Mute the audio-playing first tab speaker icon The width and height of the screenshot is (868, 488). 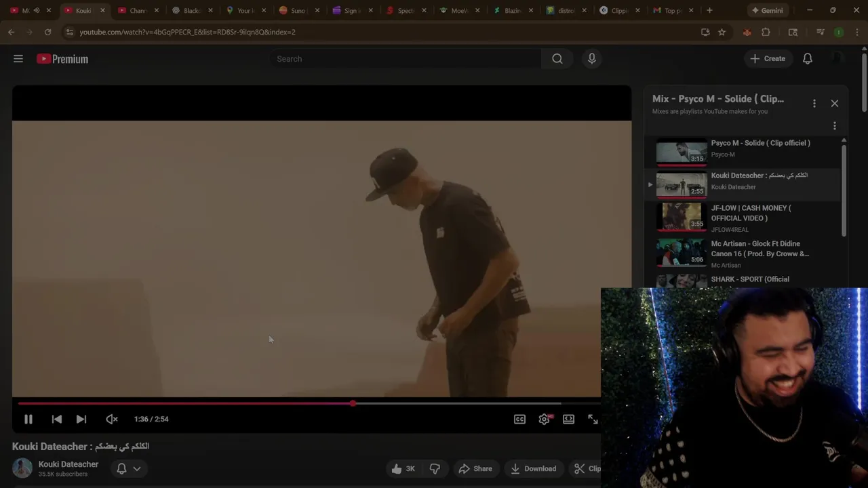point(37,10)
